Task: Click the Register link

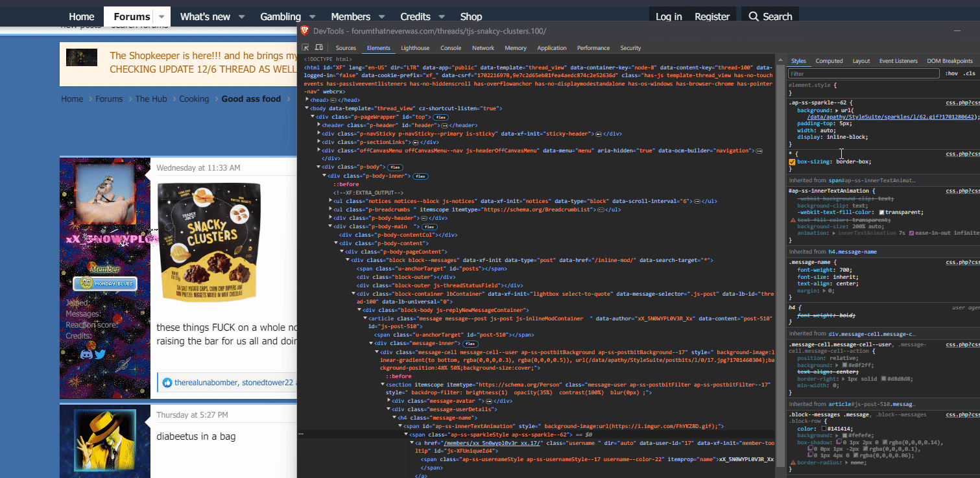Action: coord(712,17)
